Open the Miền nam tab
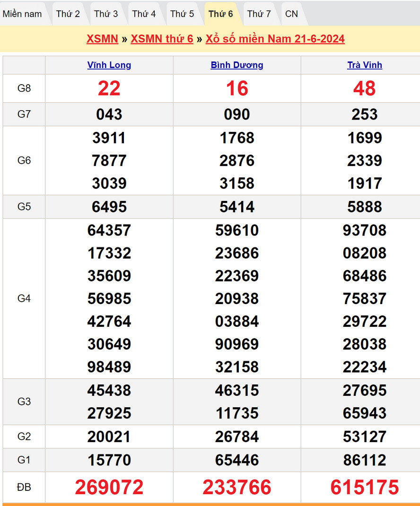Screen dimensions: 420x506 pos(22,14)
